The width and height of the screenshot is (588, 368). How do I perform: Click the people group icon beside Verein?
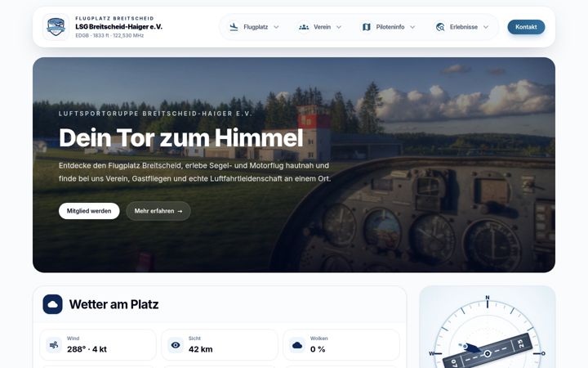(x=304, y=27)
